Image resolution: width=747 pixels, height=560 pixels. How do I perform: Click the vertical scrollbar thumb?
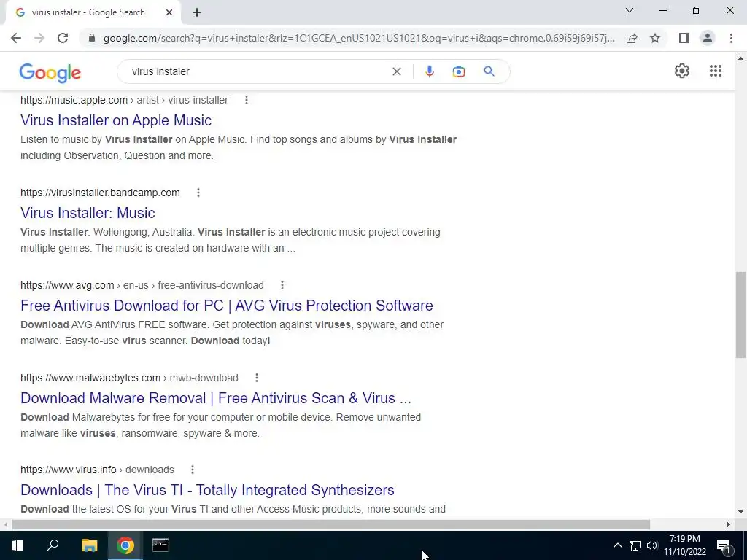740,315
